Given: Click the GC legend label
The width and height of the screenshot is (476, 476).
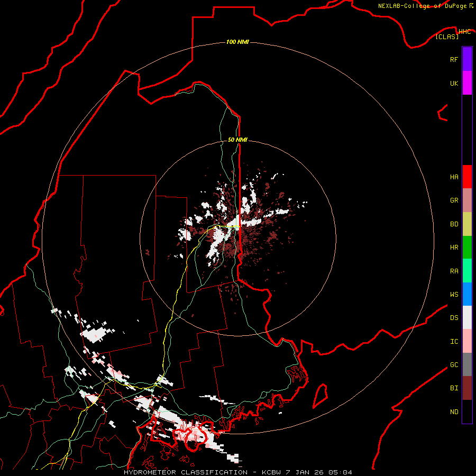Looking at the screenshot, I should (x=454, y=365).
